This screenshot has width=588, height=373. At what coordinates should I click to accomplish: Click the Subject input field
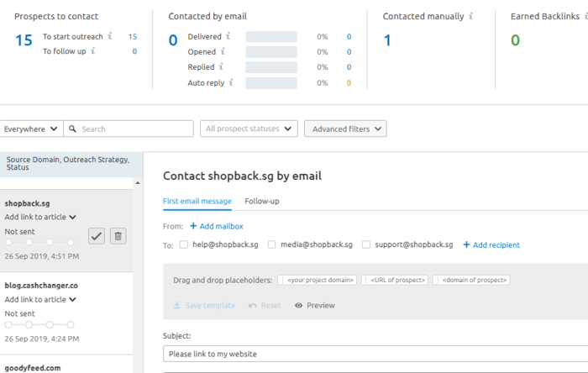click(x=375, y=354)
